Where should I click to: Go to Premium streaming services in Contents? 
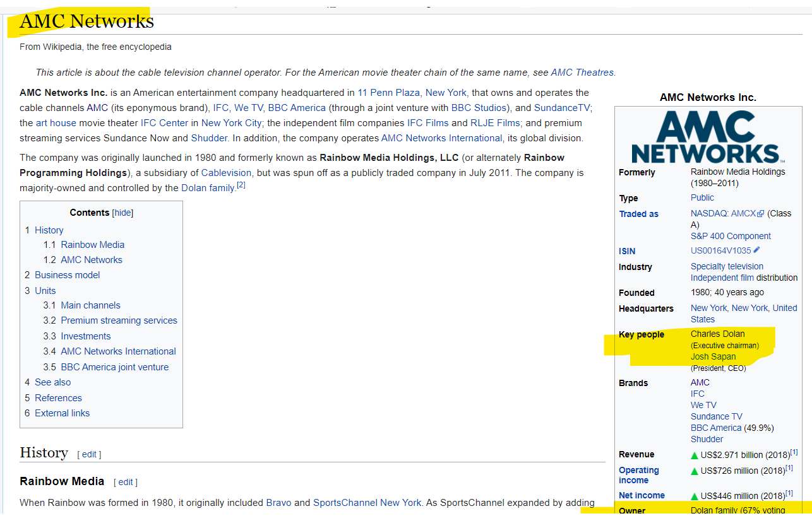pos(110,320)
